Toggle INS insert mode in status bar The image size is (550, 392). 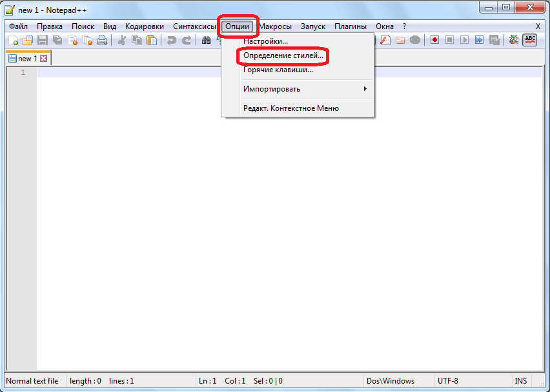[x=520, y=381]
